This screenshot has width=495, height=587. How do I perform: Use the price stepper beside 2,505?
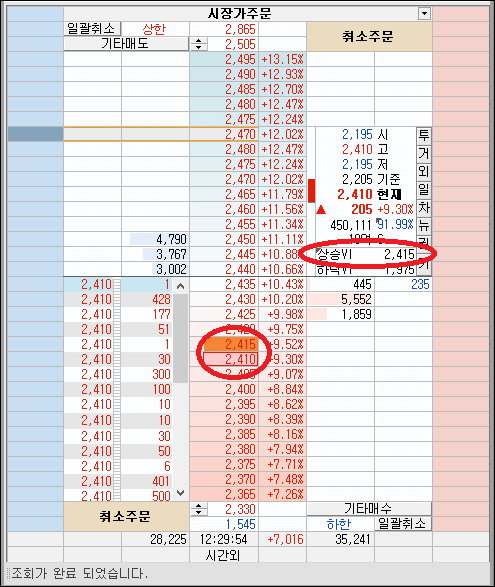[x=198, y=44]
